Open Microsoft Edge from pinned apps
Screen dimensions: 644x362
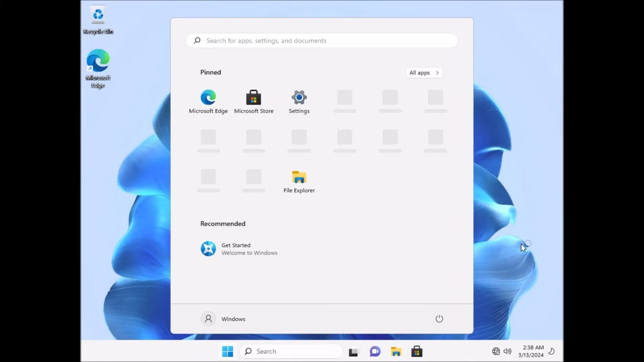208,102
